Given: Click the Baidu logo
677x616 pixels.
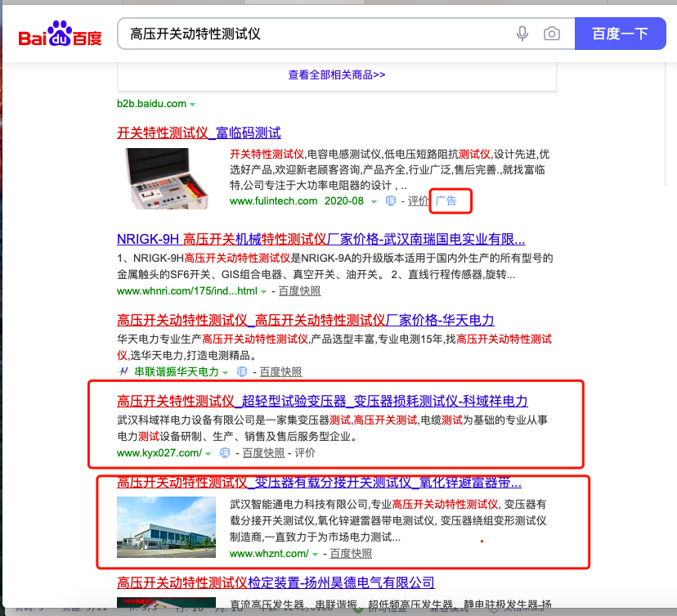Looking at the screenshot, I should click(x=60, y=34).
